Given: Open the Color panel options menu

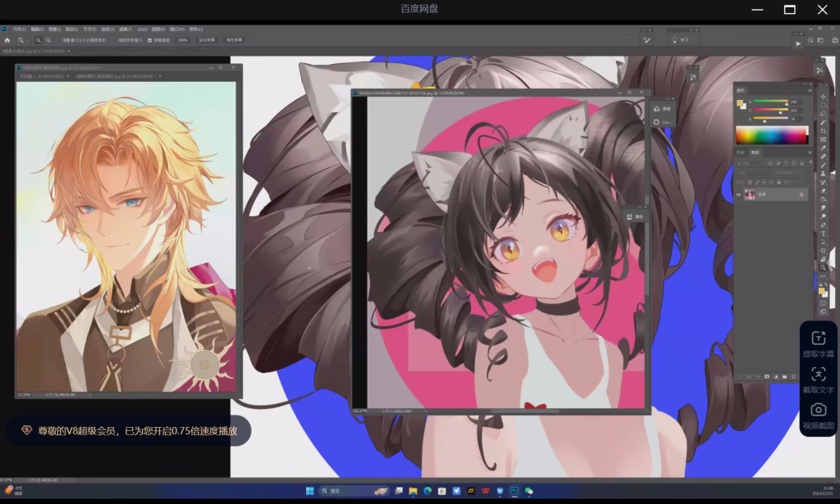Looking at the screenshot, I should click(x=810, y=90).
